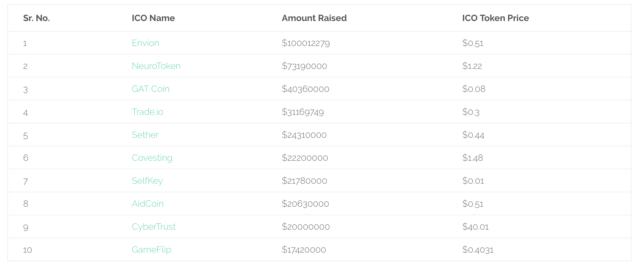The height and width of the screenshot is (266, 644).
Task: Click the $1.48 Covesting token price
Action: tap(472, 158)
